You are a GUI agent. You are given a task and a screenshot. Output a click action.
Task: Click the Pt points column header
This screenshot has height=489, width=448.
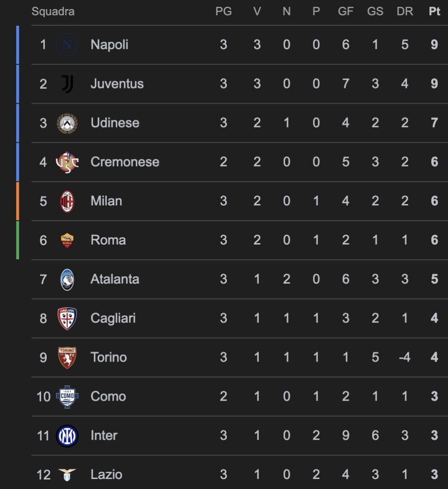tap(434, 11)
